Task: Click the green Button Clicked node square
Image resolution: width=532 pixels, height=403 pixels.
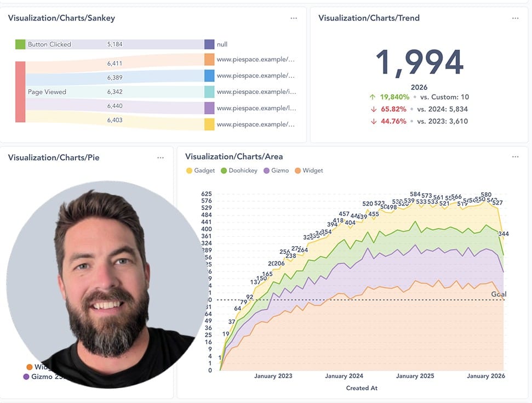Action: [20, 44]
